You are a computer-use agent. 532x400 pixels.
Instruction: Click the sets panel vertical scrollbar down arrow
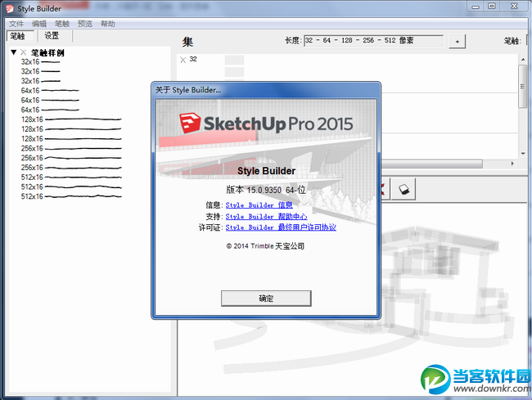tap(523, 154)
